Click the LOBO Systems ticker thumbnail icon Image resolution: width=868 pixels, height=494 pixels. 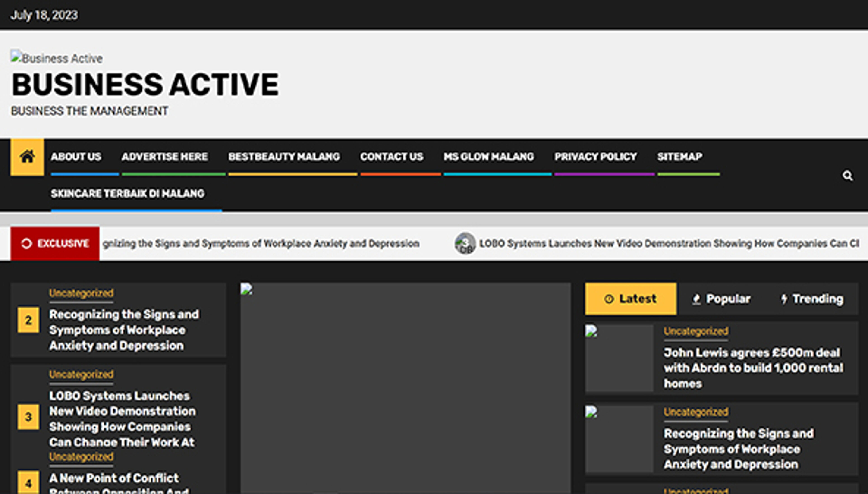click(x=465, y=243)
